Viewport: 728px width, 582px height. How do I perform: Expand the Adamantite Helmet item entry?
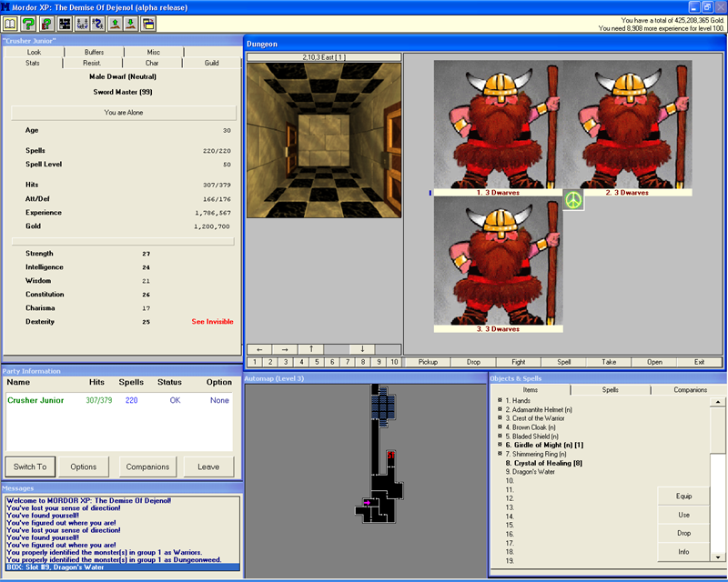500,411
